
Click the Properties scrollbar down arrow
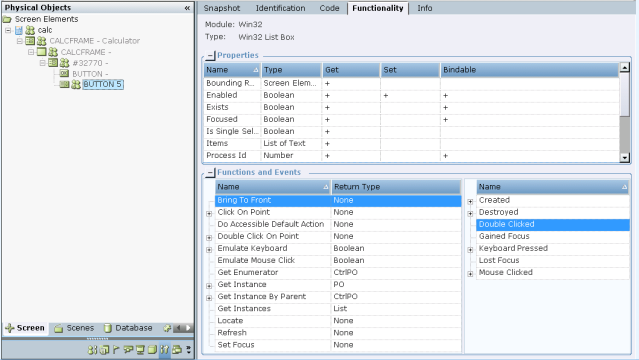point(624,157)
